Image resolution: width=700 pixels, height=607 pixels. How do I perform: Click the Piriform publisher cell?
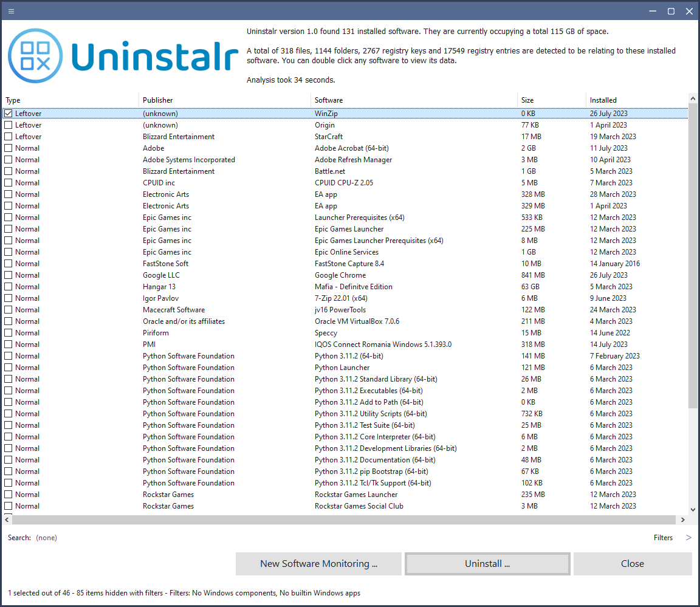tap(156, 333)
